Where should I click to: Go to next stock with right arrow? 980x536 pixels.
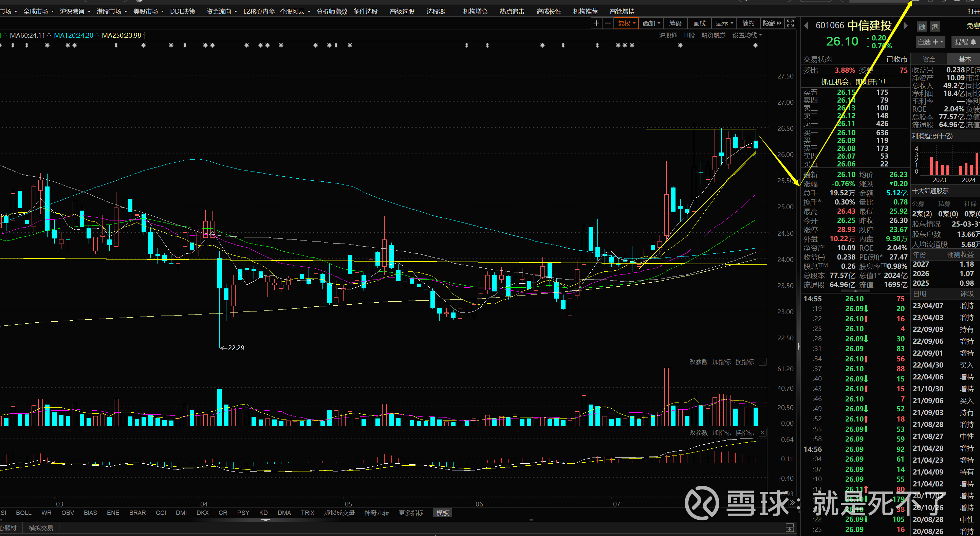pyautogui.click(x=906, y=26)
